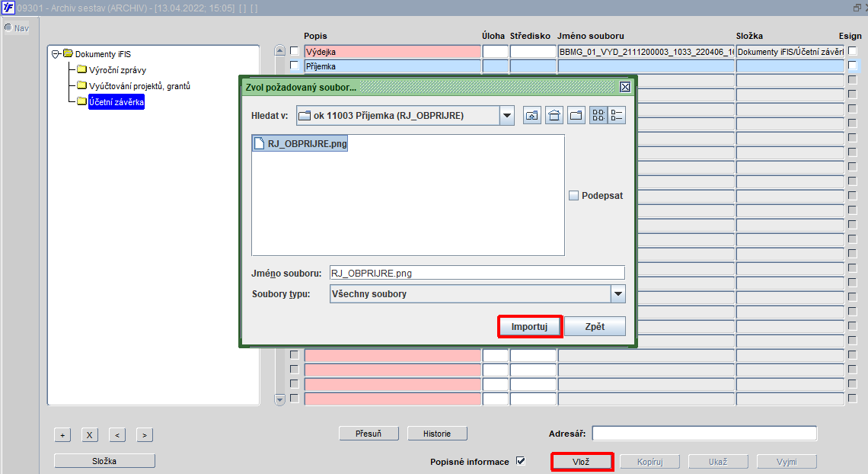Screen dimensions: 868x474
Task: Click the next arrow button
Action: pyautogui.click(x=145, y=435)
